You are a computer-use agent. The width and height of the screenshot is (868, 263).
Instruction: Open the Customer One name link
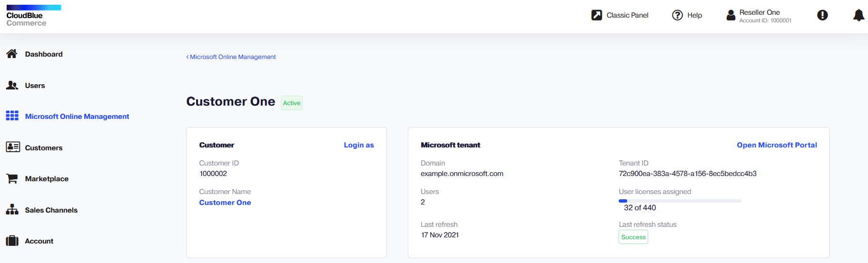pyautogui.click(x=225, y=203)
